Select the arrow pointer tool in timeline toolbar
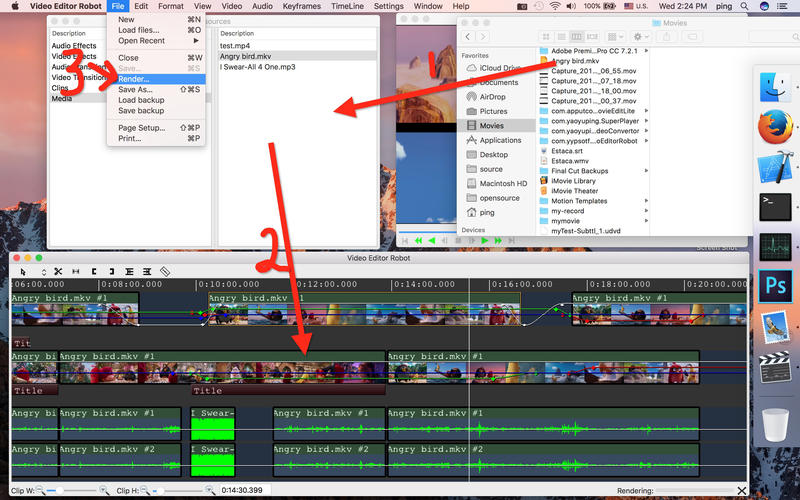This screenshot has width=800, height=500. point(23,272)
